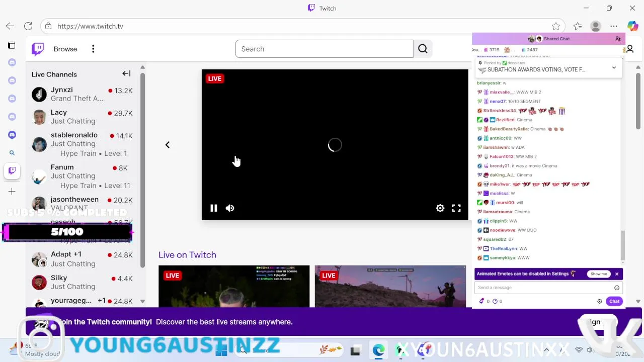Add the page to favorites with the star
Screen dimensions: 644x362
point(556,26)
